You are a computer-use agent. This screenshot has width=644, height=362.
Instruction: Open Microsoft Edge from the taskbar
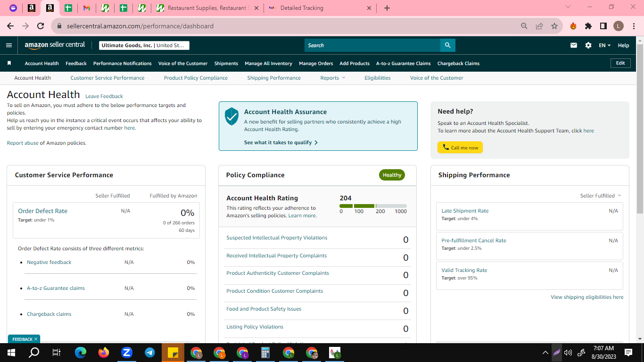81,352
